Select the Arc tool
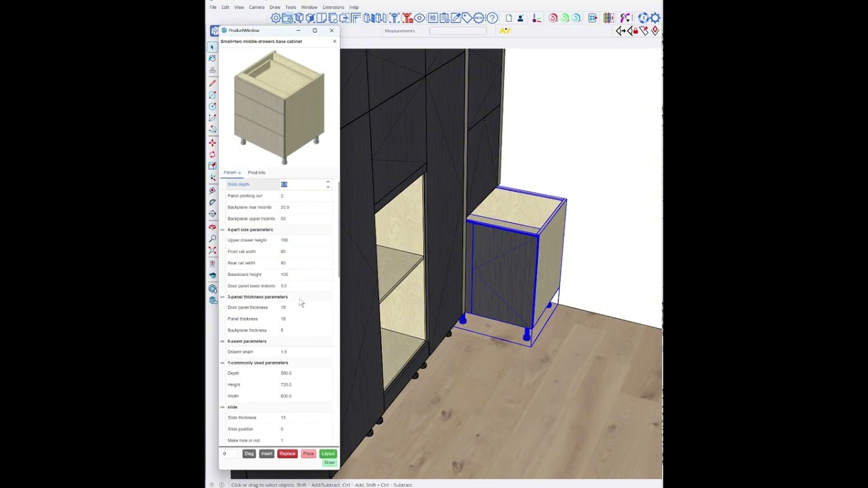This screenshot has height=488, width=868. (x=212, y=118)
